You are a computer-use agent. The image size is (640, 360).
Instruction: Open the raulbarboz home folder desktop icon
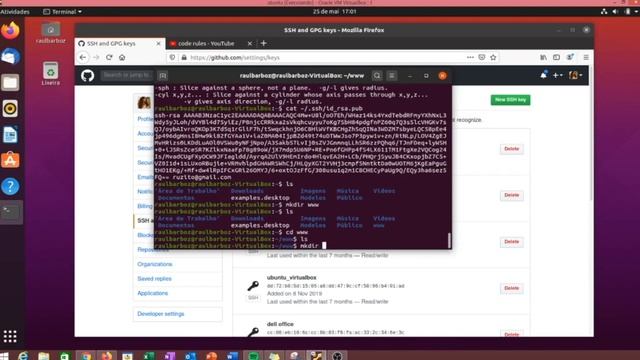point(51,33)
